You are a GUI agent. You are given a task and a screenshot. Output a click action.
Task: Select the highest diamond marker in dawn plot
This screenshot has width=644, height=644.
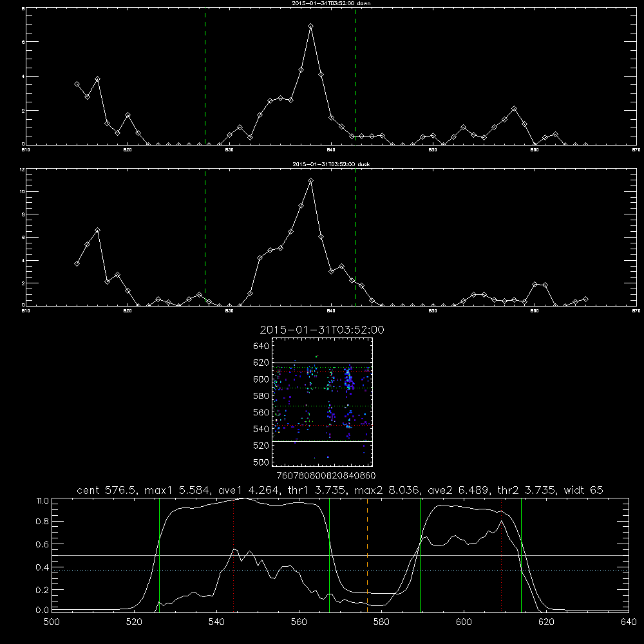(311, 26)
